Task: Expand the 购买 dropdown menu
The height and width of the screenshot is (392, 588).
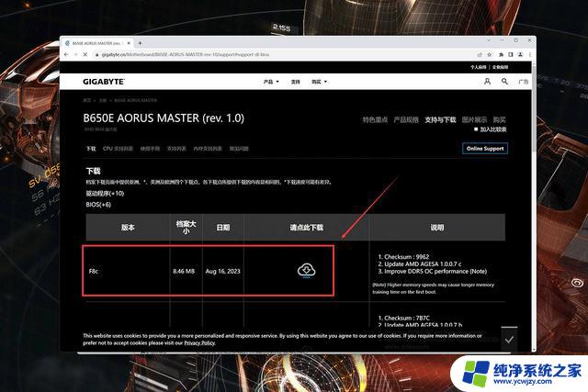Action: click(x=319, y=82)
